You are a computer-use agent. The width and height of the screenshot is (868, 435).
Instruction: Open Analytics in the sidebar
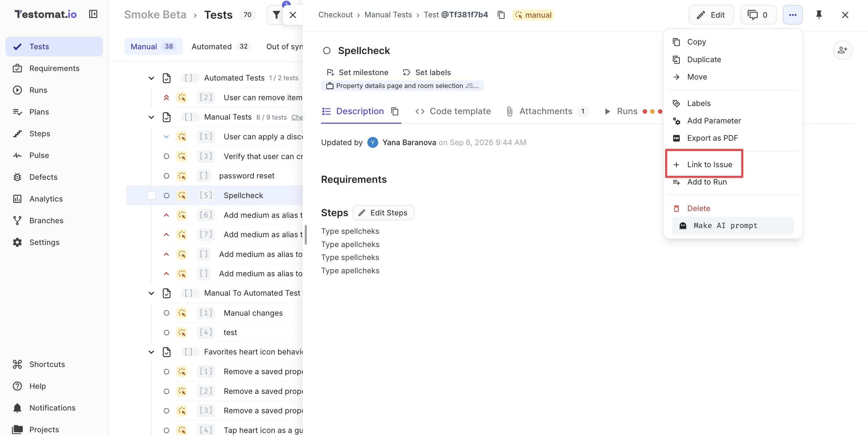click(54, 199)
